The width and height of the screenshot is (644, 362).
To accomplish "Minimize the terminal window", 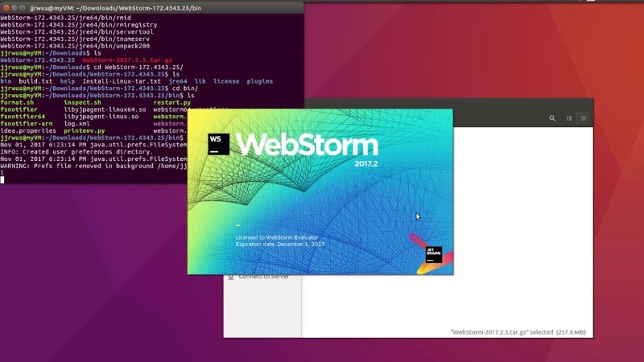I will [x=14, y=8].
